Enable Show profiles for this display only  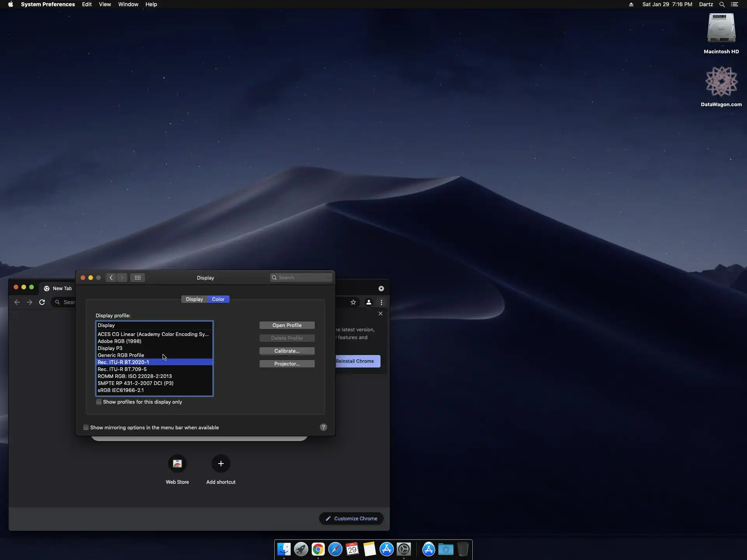(99, 402)
